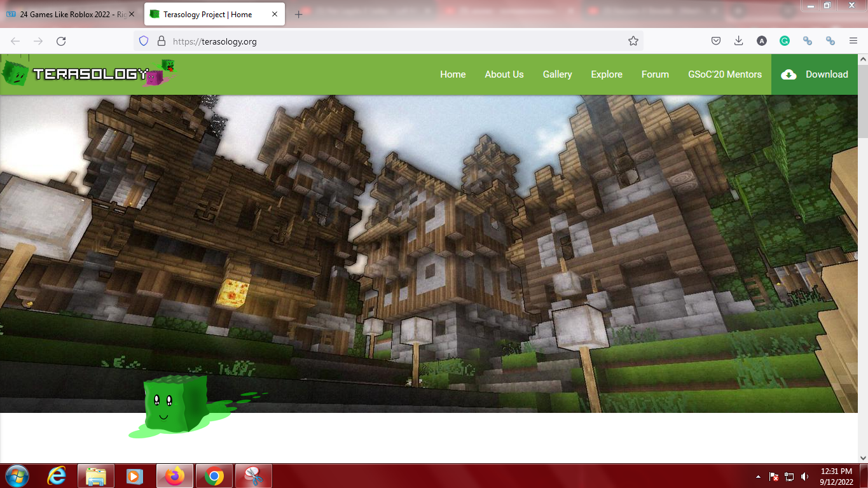Go to the Gallery section
Viewport: 868px width, 488px height.
557,74
